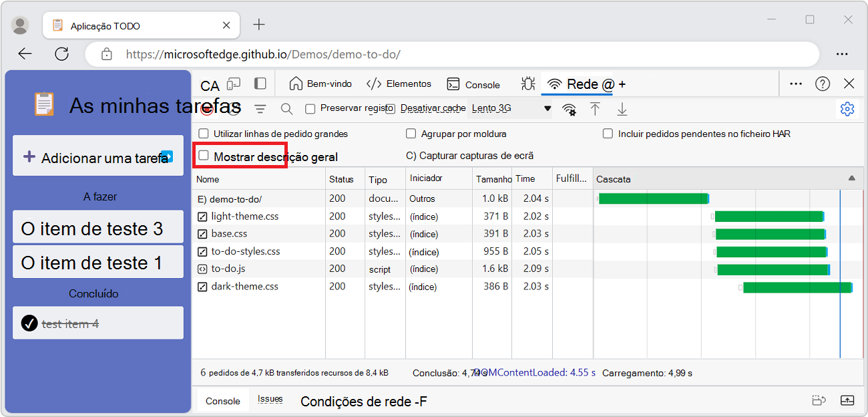Check Mostrar descrição geral
Viewport: 868px width, 417px height.
204,155
